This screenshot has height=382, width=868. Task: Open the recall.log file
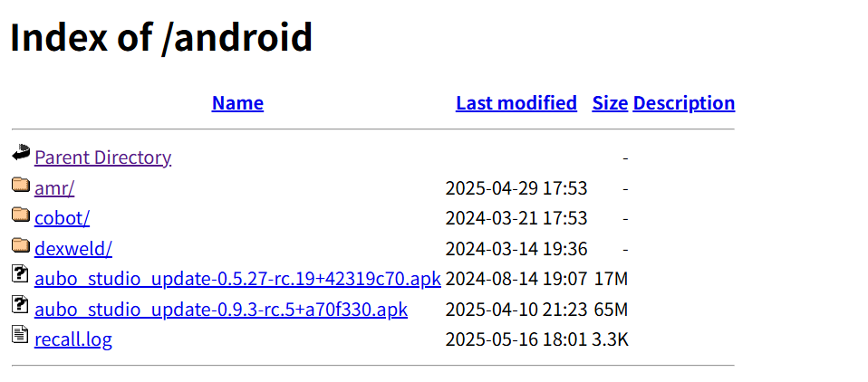pyautogui.click(x=72, y=340)
